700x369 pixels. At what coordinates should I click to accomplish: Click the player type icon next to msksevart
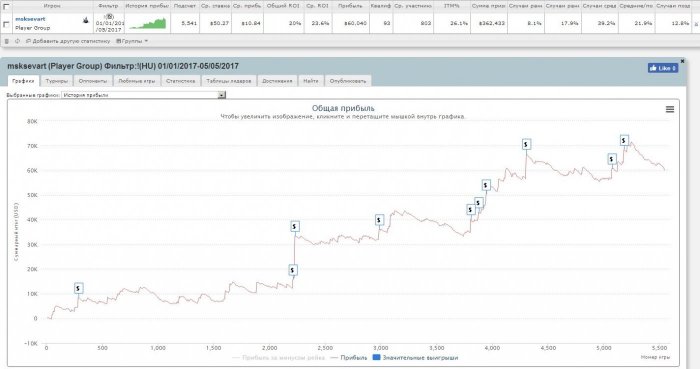86,20
